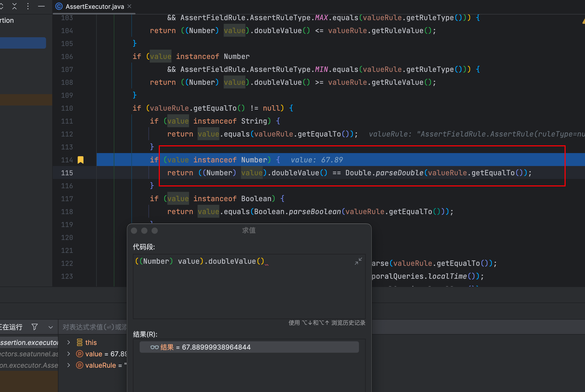Click the line number 115 in the gutter
Screen dimensions: 585x392
[x=67, y=173]
